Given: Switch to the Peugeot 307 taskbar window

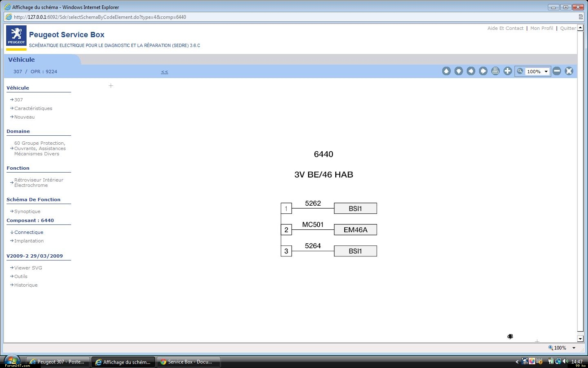Looking at the screenshot, I should click(58, 362).
